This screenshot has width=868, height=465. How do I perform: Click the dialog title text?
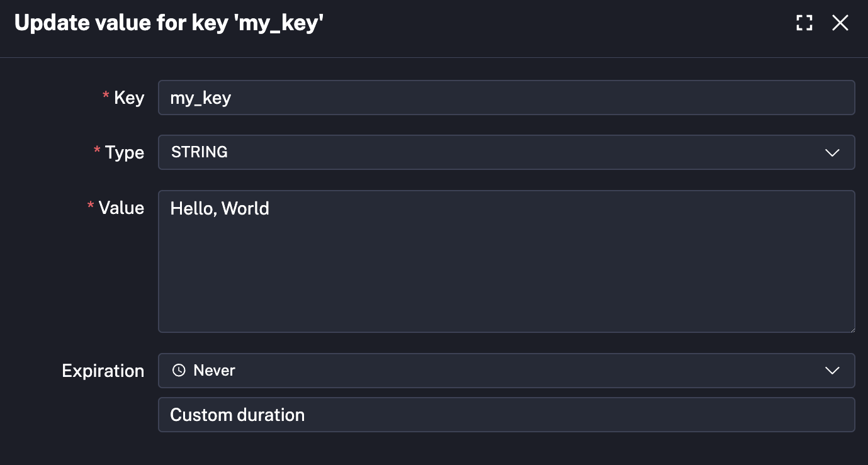tap(169, 23)
